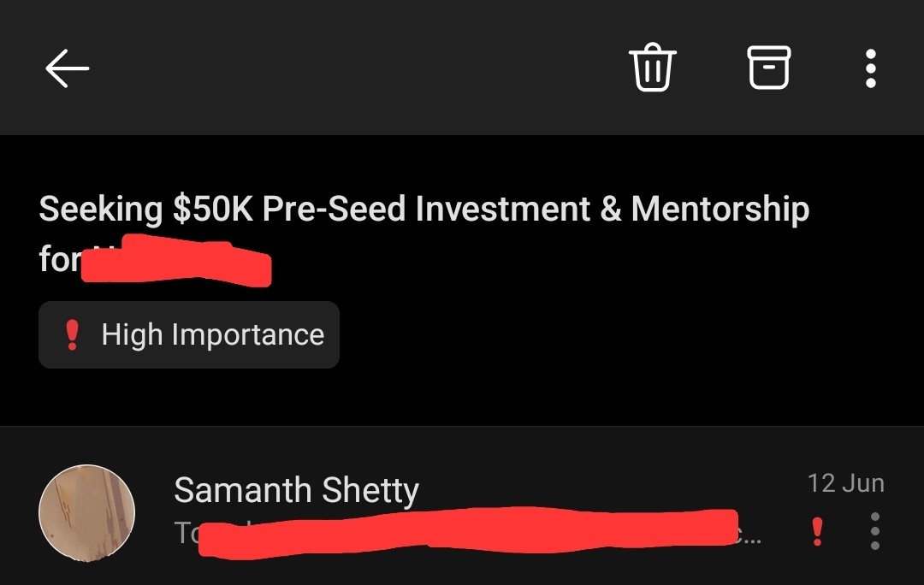The width and height of the screenshot is (924, 585).
Task: Open message options next to the sender
Action: [874, 532]
